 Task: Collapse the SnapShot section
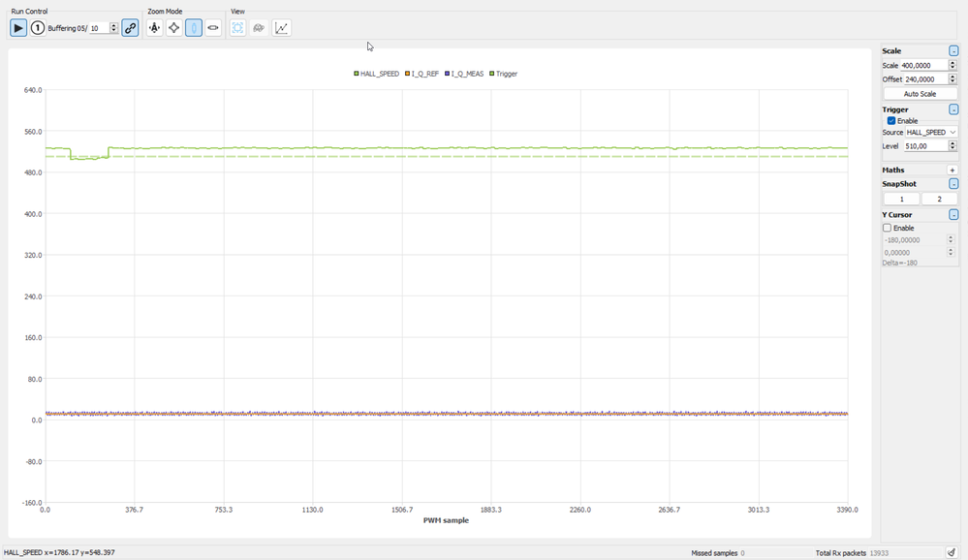tap(953, 184)
